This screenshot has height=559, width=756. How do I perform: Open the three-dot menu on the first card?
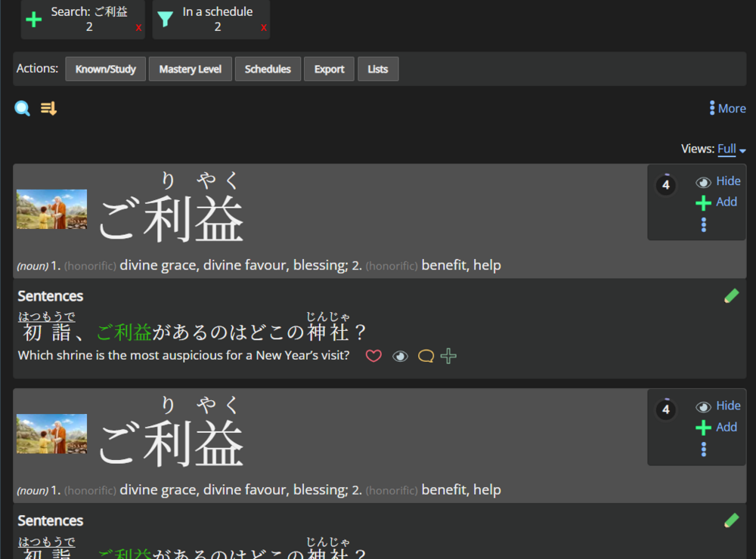704,224
